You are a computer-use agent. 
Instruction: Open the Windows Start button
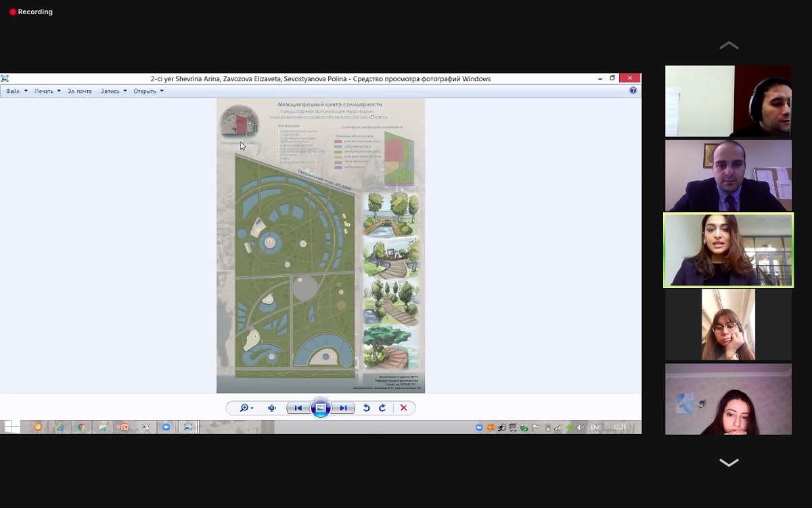tap(12, 427)
